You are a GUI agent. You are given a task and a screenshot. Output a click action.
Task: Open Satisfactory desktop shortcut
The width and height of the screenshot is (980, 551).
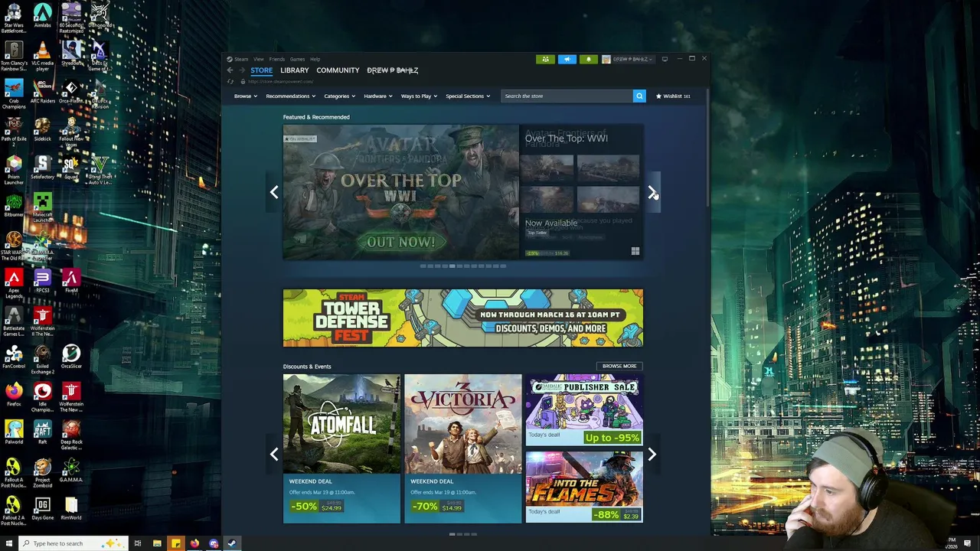point(42,168)
